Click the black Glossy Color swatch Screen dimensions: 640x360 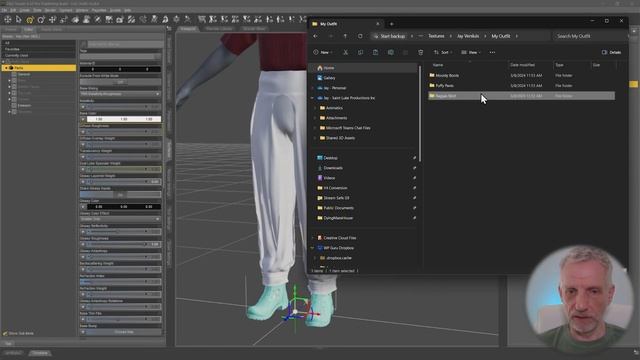[x=124, y=207]
